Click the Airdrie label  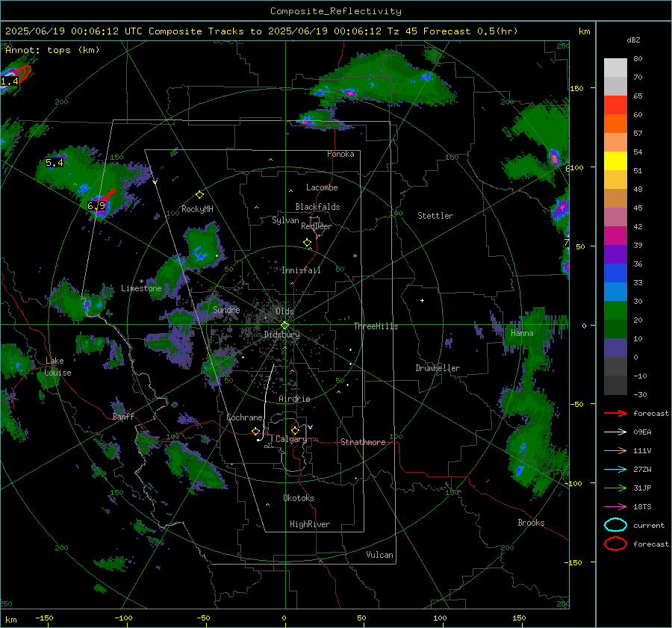coord(294,399)
